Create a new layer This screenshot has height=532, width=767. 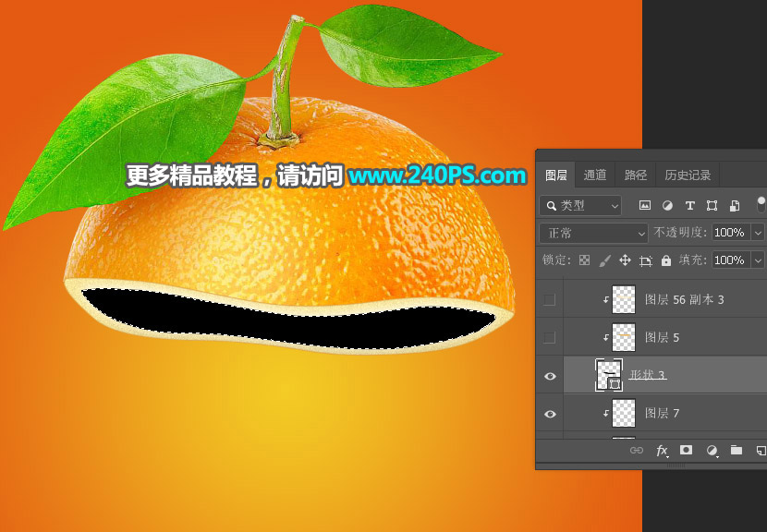pos(761,451)
